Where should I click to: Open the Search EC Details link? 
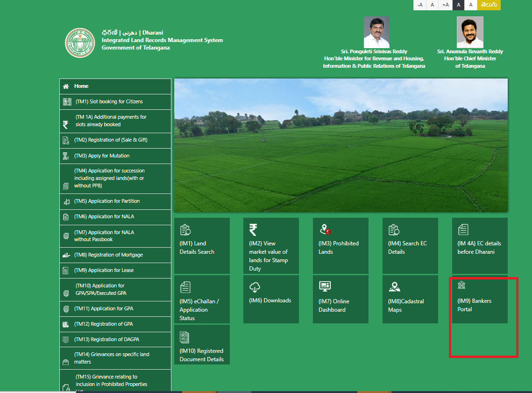click(x=407, y=247)
